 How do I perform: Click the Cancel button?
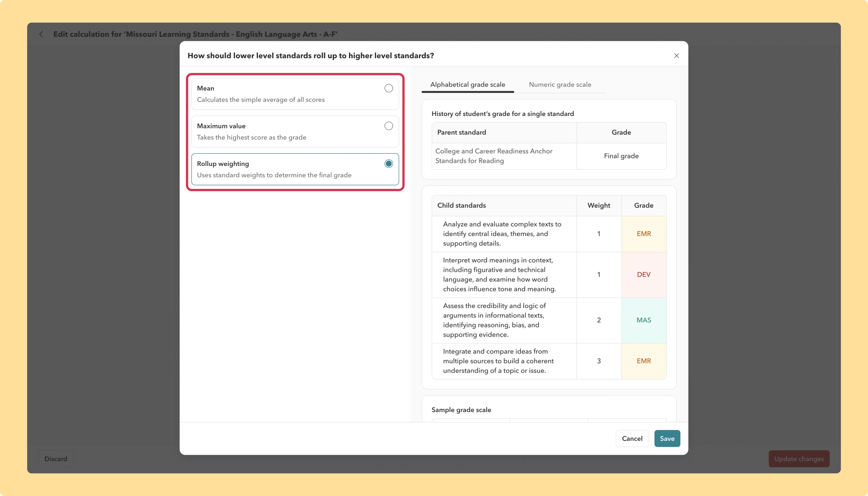(632, 438)
